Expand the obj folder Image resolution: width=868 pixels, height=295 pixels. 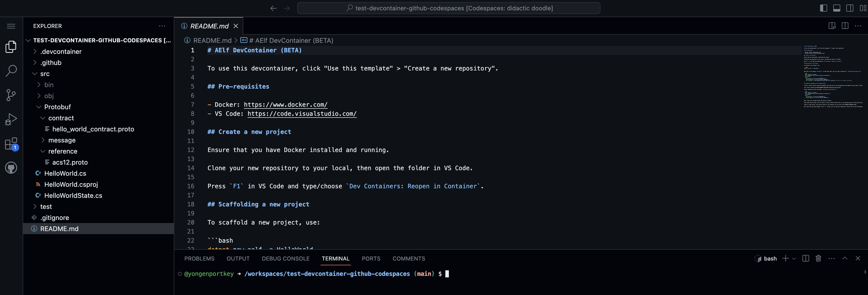click(x=98, y=96)
